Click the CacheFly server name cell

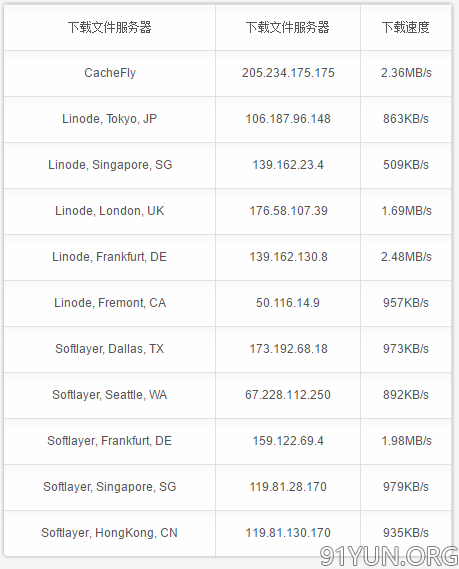(110, 73)
